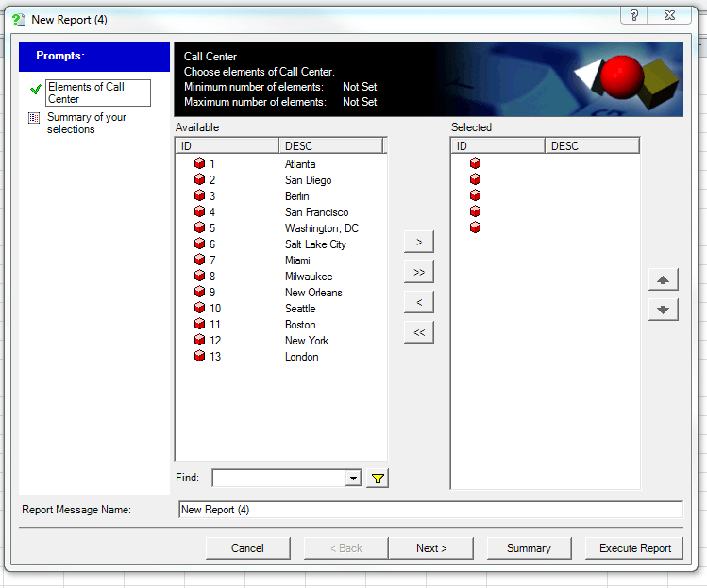The height and width of the screenshot is (588, 707).
Task: Sort Available list by DESC column header
Action: (x=330, y=146)
